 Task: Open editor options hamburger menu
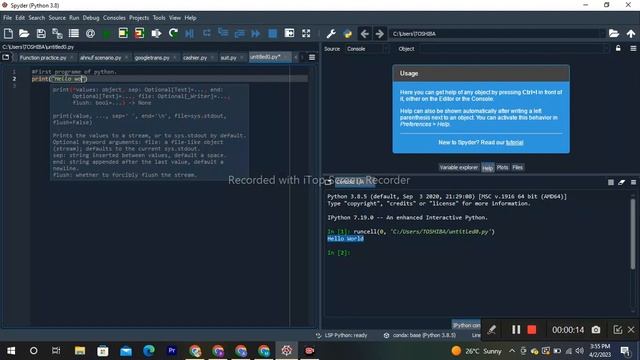click(x=312, y=58)
